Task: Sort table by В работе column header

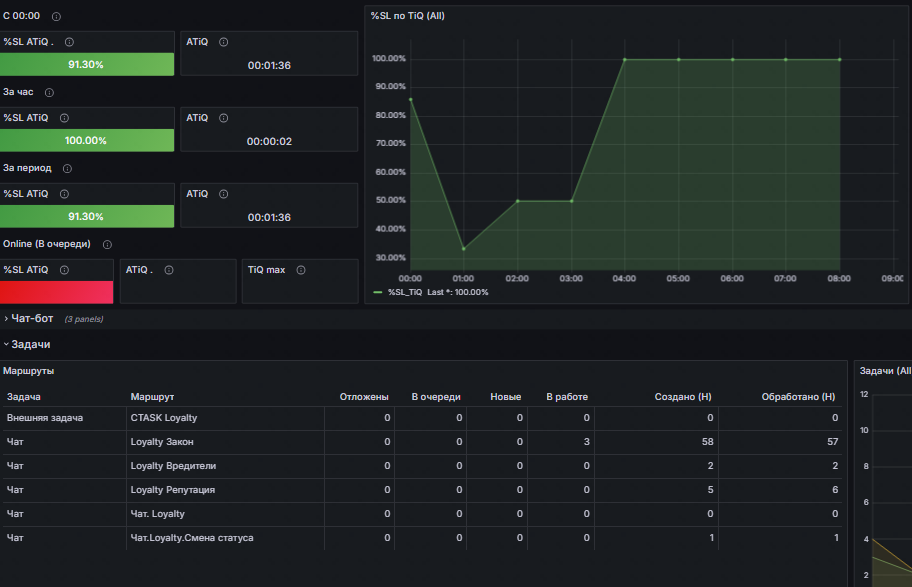Action: tap(567, 397)
